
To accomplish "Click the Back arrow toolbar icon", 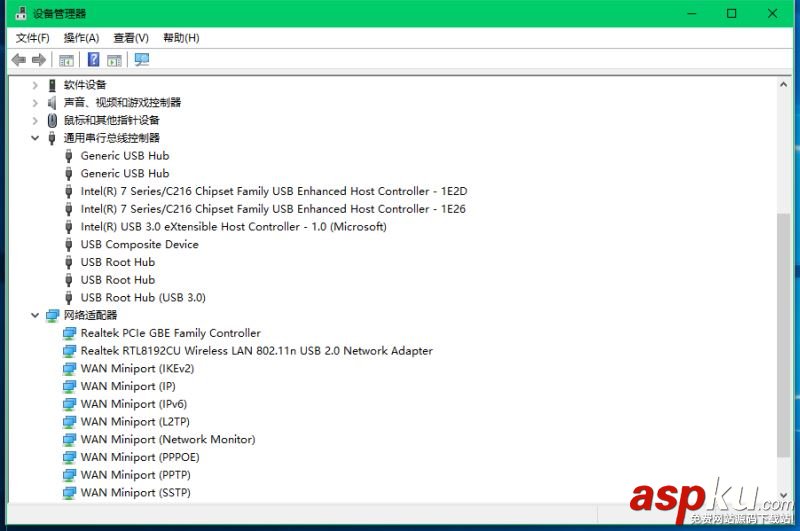I will [x=19, y=60].
